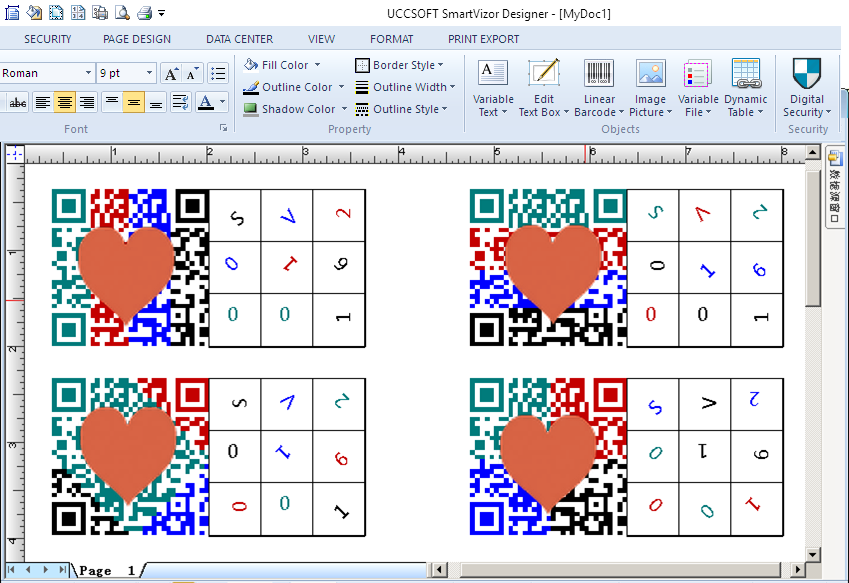Open the docked side panel tab at right edge

click(835, 188)
